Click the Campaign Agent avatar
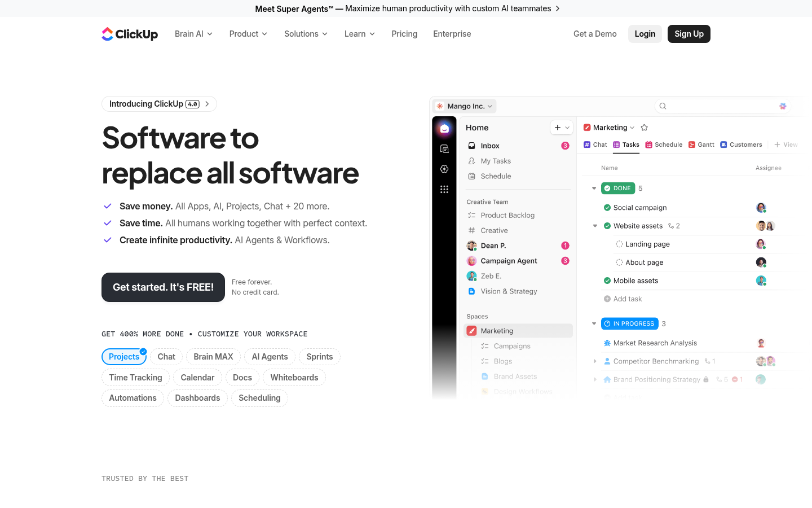 (x=472, y=261)
